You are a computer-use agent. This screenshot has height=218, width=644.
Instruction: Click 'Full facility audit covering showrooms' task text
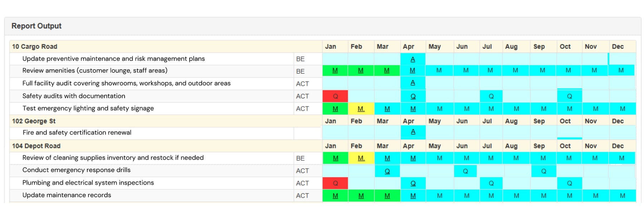click(126, 83)
